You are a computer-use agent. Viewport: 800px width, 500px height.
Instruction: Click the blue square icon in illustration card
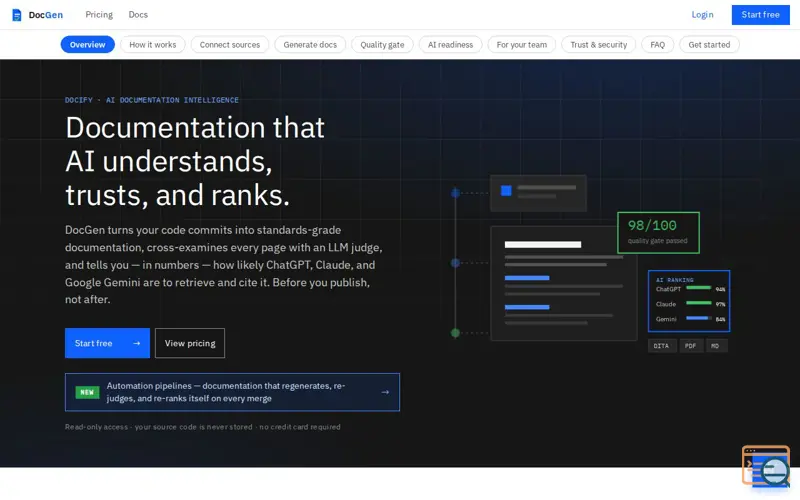click(506, 191)
